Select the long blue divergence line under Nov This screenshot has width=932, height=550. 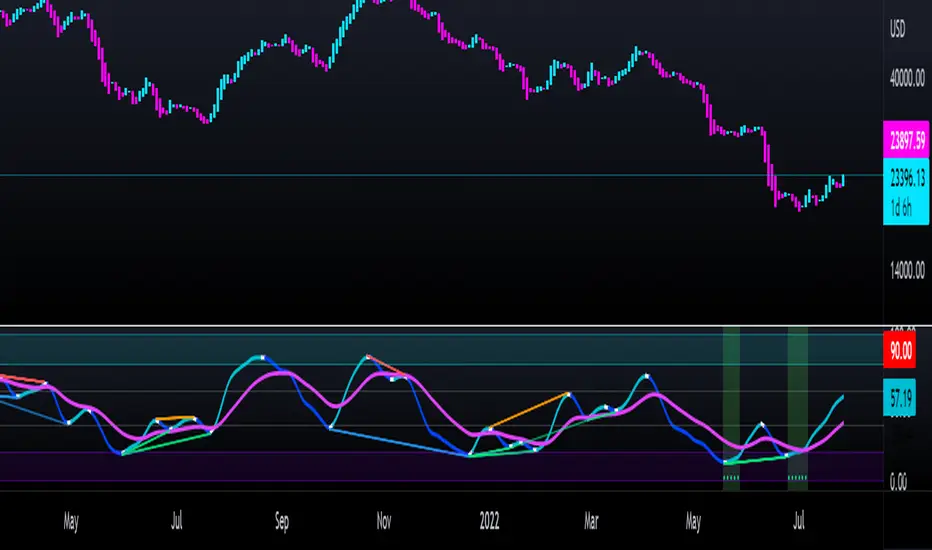[x=400, y=442]
